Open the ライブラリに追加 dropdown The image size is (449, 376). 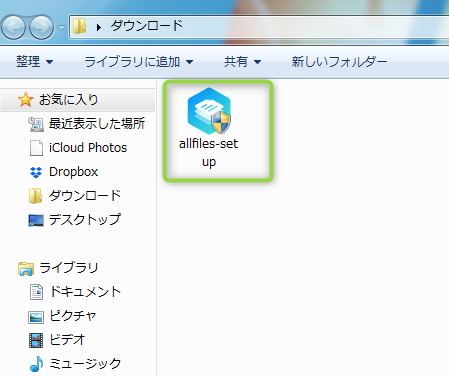coord(139,62)
